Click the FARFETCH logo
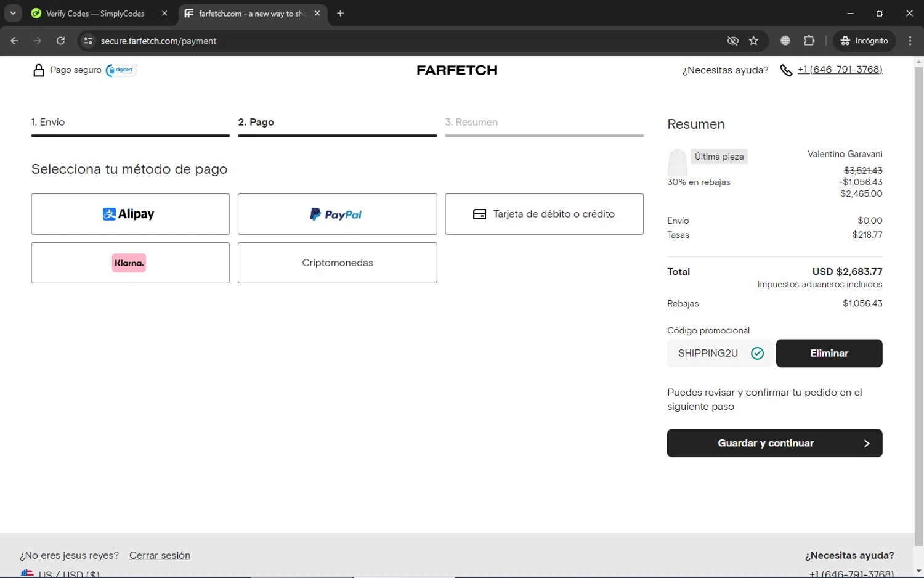This screenshot has height=578, width=924. click(457, 70)
